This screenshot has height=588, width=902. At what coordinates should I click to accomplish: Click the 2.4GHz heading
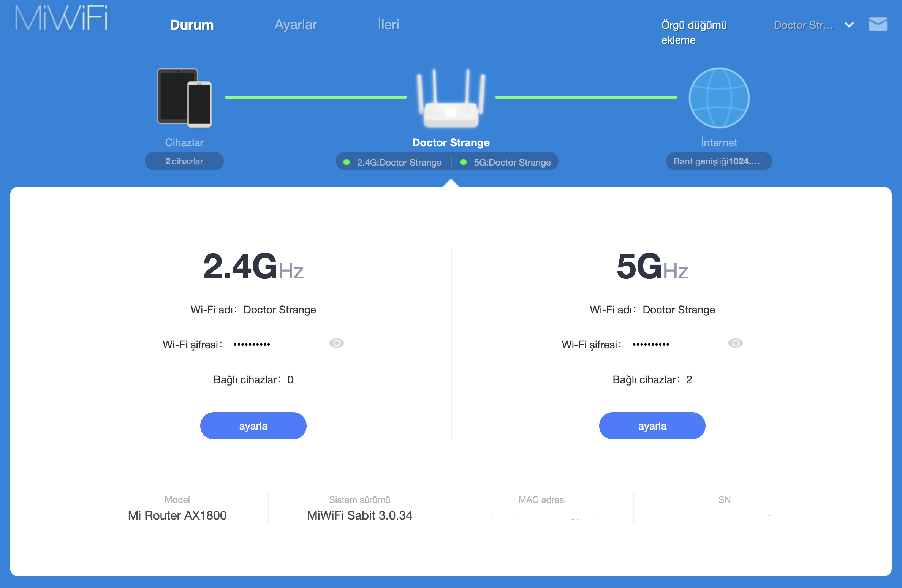pos(253,266)
